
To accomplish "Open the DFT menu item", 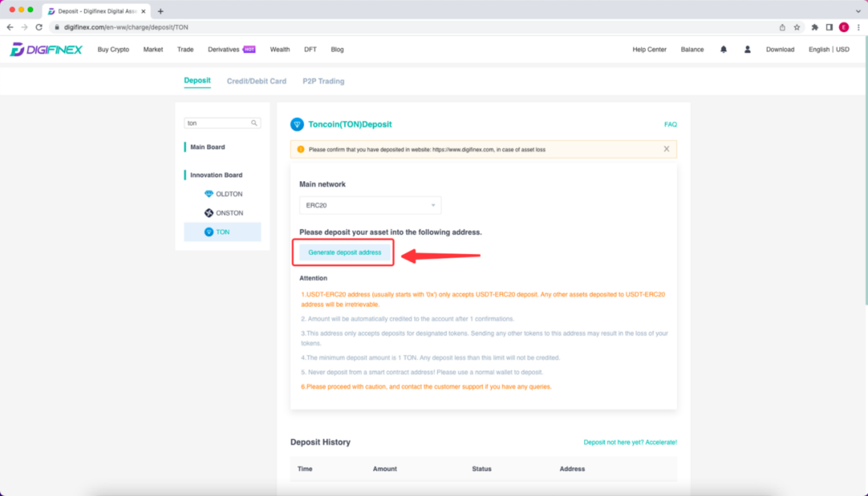I will tap(310, 50).
